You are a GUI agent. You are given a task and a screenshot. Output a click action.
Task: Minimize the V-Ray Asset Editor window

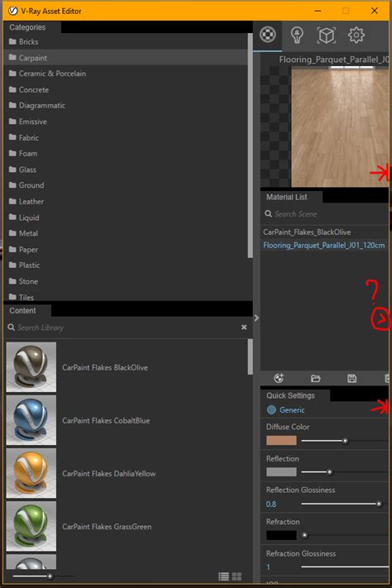[318, 11]
